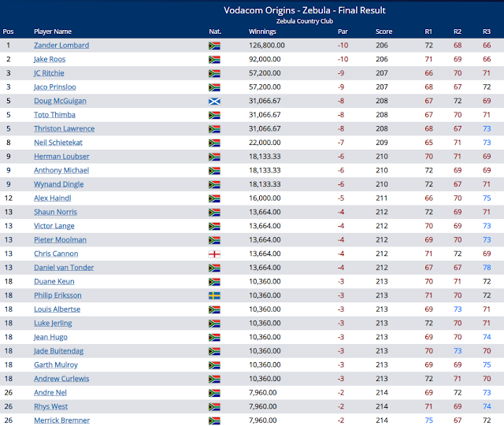Click the Pos column header

tap(8, 31)
